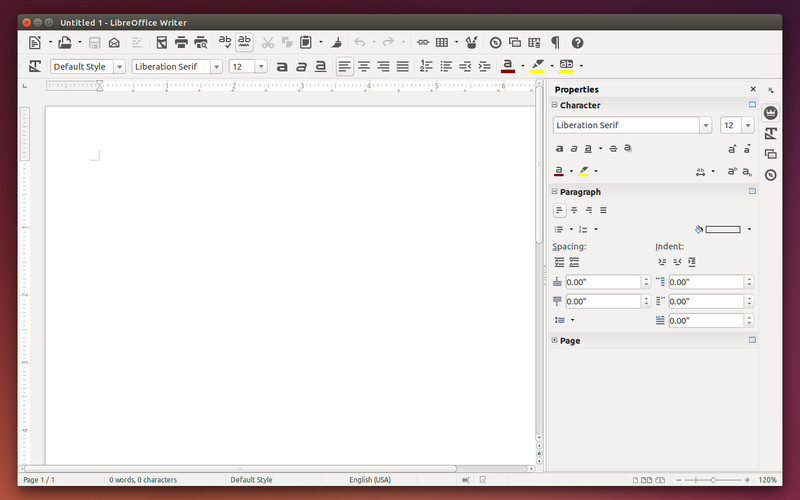This screenshot has width=800, height=500.
Task: Activate Clone Formatting paintbrush
Action: click(337, 43)
